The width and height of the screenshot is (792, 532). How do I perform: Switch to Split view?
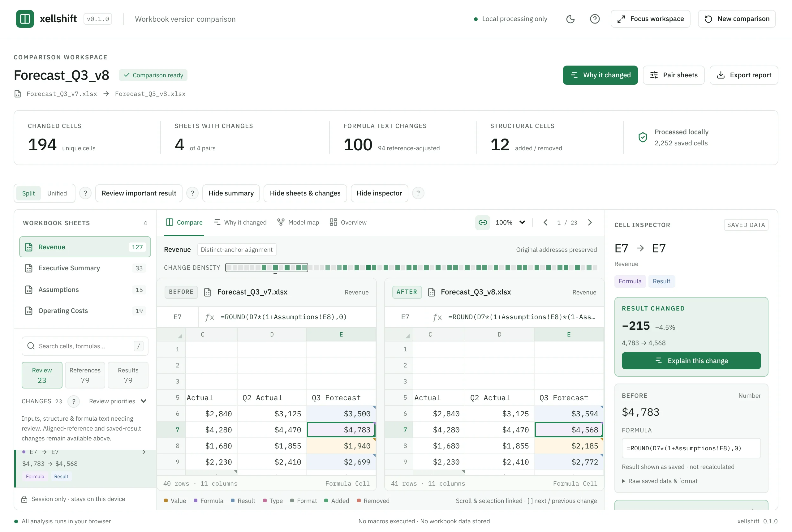28,193
